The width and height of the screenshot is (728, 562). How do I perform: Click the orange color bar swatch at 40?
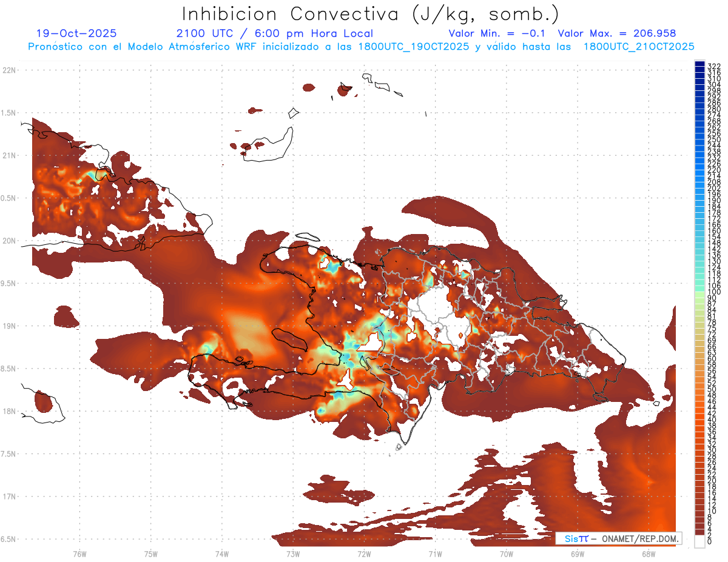(699, 420)
